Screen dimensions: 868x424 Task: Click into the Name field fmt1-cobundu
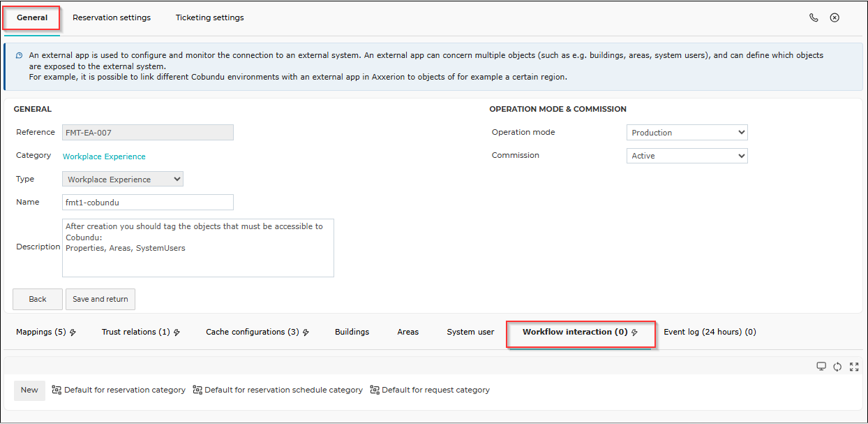pyautogui.click(x=148, y=203)
